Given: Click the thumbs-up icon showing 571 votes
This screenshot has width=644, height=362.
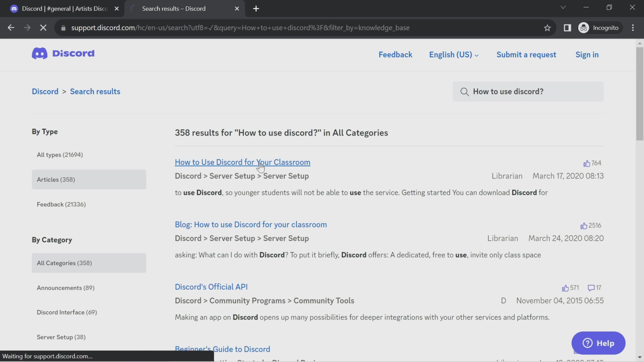Looking at the screenshot, I should [565, 288].
